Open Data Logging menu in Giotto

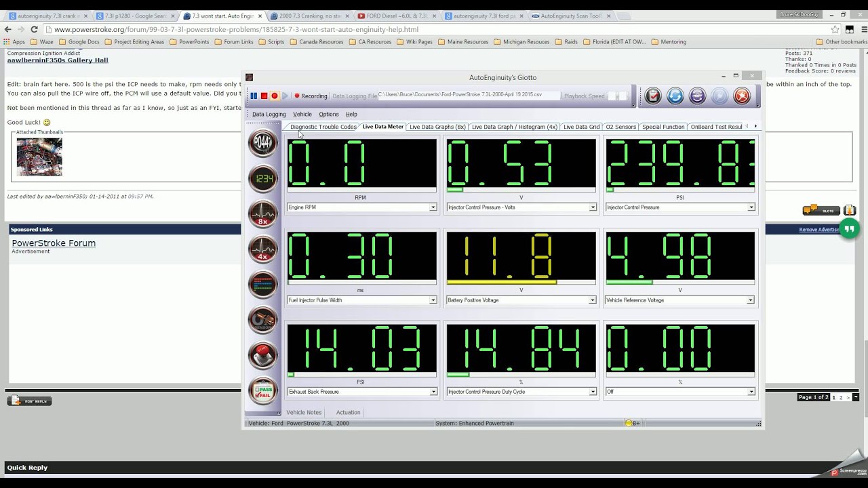pos(269,114)
